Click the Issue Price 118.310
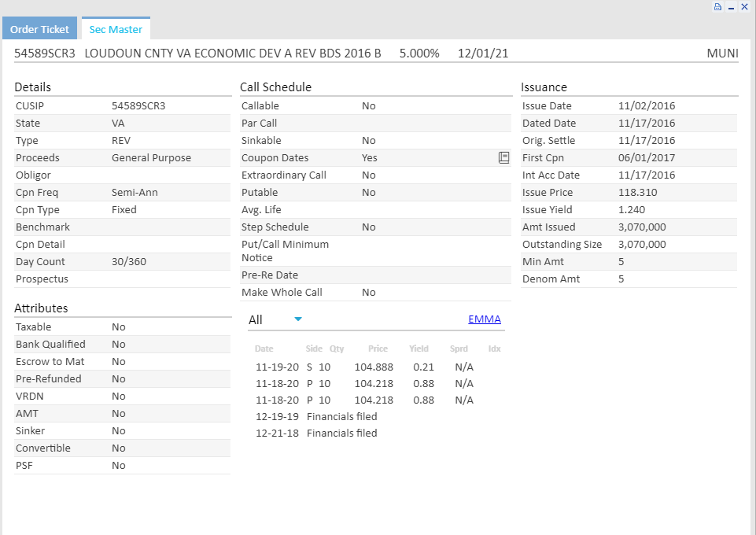The image size is (756, 535). click(x=637, y=192)
